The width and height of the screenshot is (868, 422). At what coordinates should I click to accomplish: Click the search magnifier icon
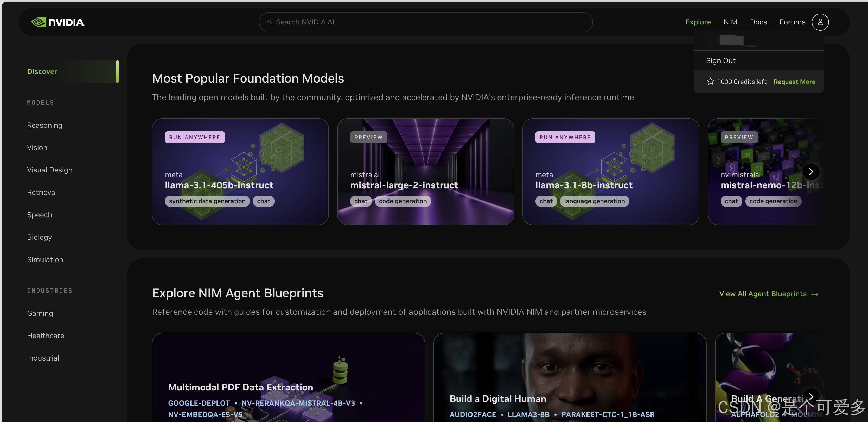click(x=270, y=22)
